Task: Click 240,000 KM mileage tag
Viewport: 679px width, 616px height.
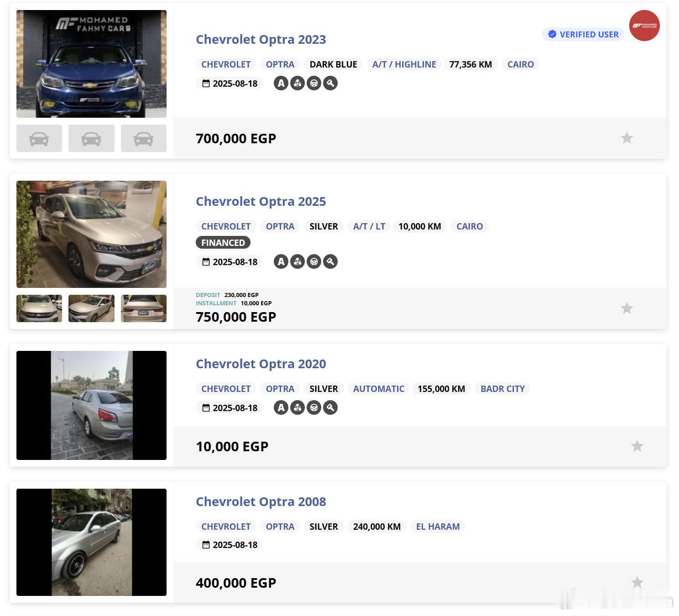Action: (x=377, y=527)
